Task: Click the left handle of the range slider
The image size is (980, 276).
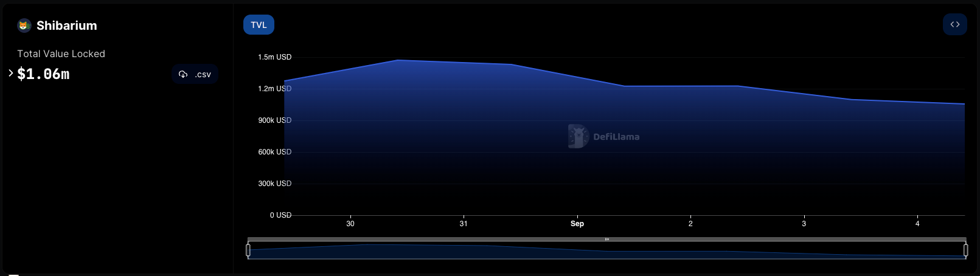Action: coord(248,250)
